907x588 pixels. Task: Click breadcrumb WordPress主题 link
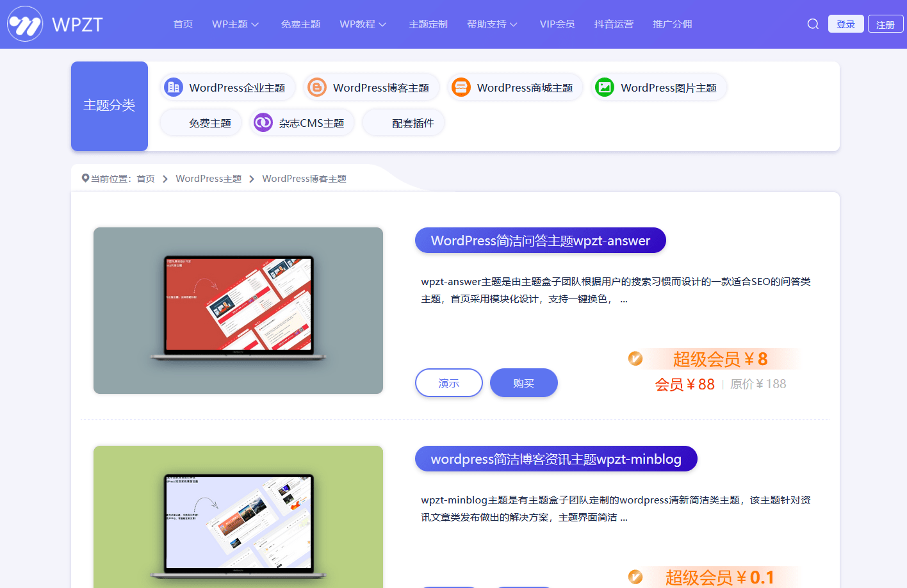click(x=209, y=179)
